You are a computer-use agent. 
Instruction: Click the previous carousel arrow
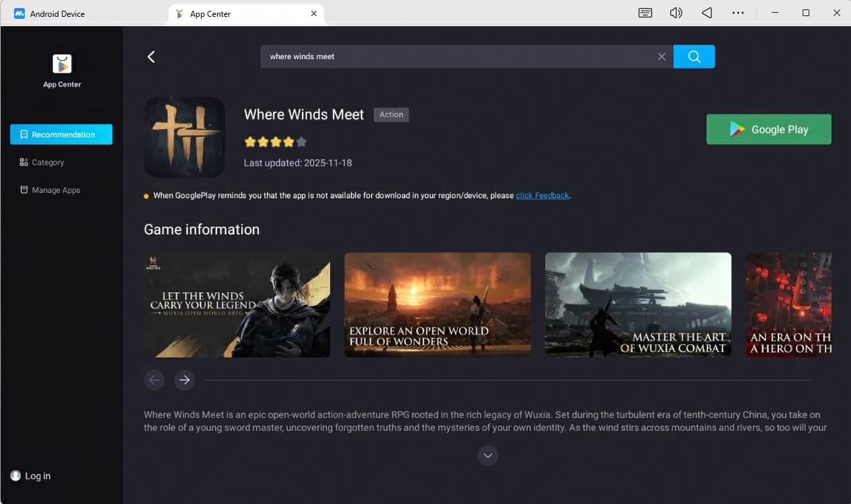click(154, 380)
